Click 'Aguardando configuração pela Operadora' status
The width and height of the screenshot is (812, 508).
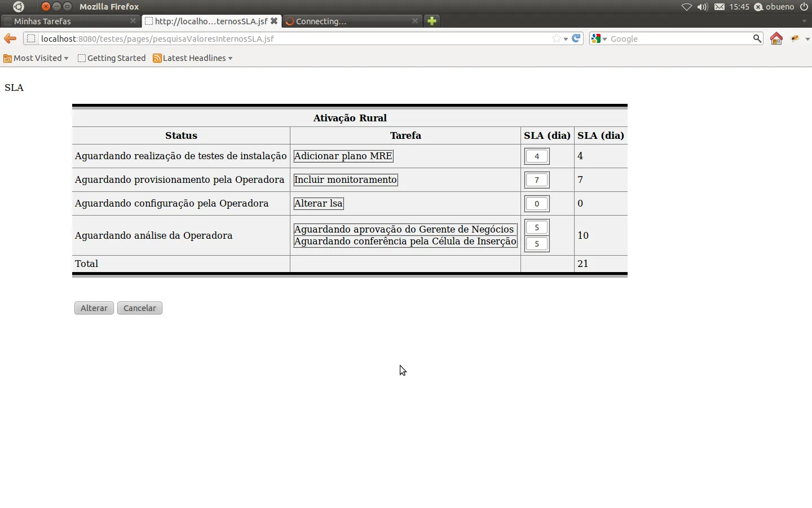point(172,203)
